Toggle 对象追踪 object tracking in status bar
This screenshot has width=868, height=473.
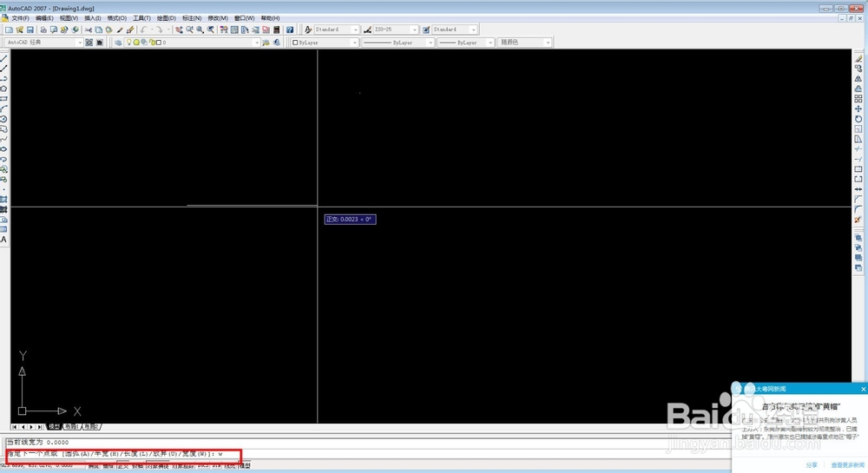tap(182, 466)
